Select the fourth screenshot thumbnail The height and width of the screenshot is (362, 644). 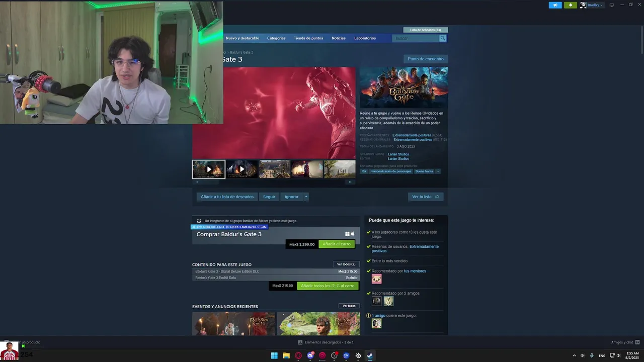tap(307, 169)
